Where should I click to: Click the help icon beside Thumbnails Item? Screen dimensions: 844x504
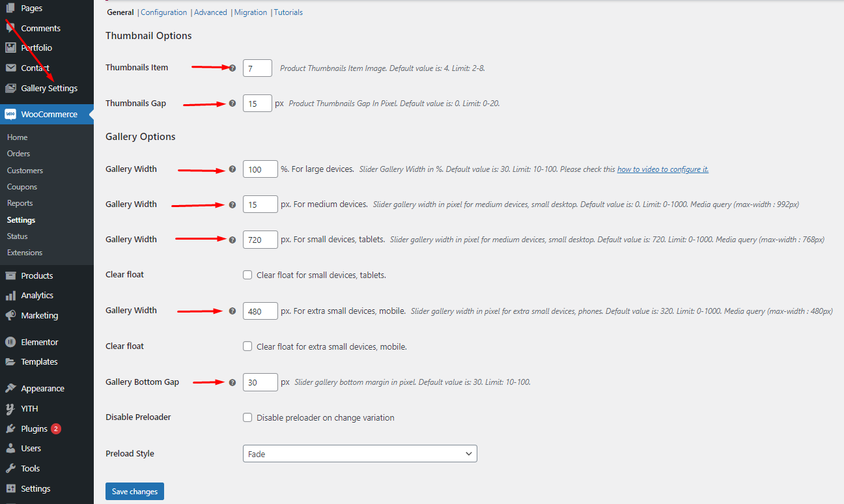click(x=232, y=68)
